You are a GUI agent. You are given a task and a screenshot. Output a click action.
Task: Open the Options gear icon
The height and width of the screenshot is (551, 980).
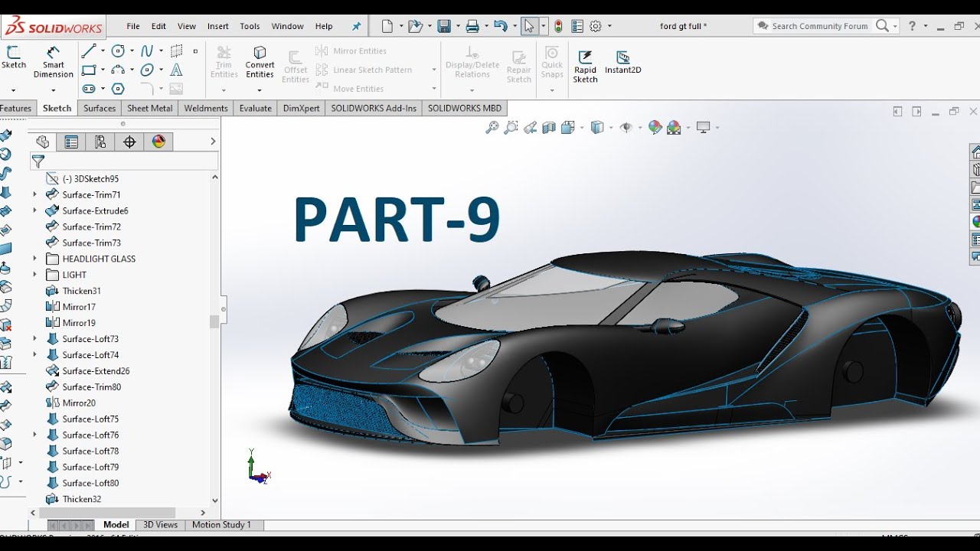click(596, 26)
